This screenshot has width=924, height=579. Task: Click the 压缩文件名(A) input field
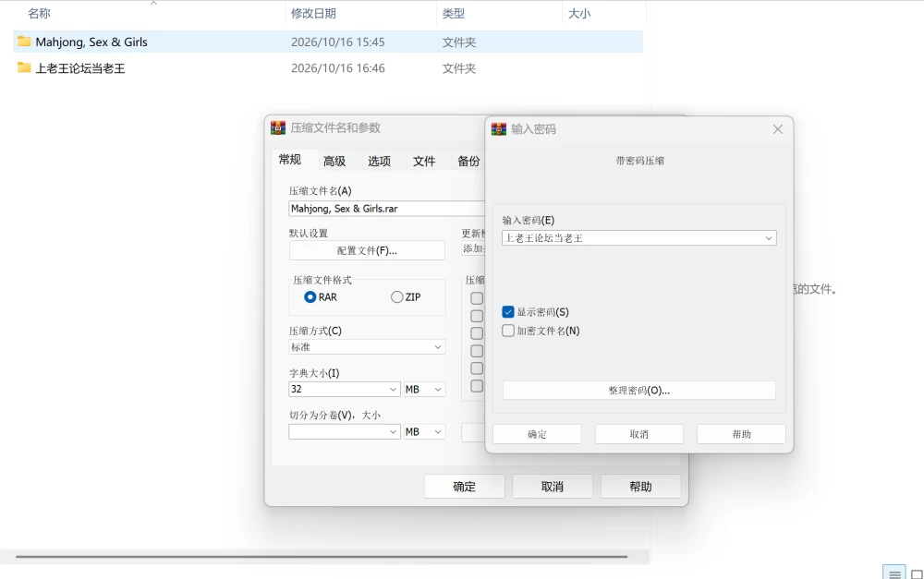pos(386,209)
